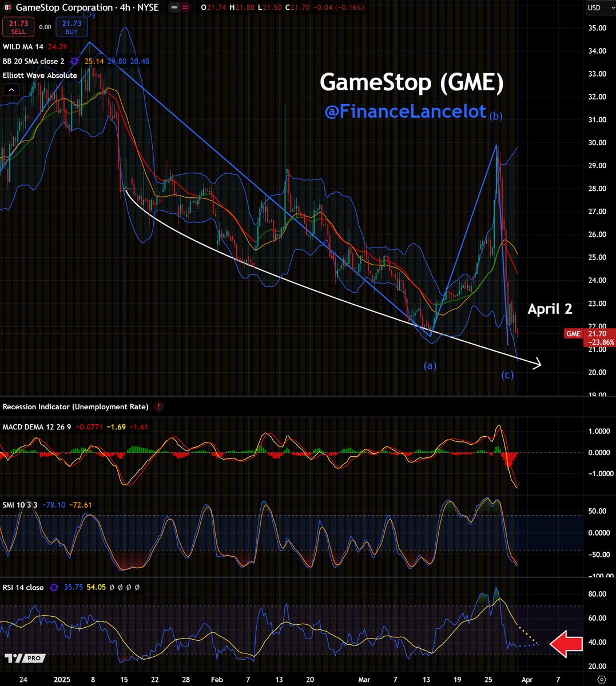Click the 0.00 spread value between SELL and BUY

[45, 27]
